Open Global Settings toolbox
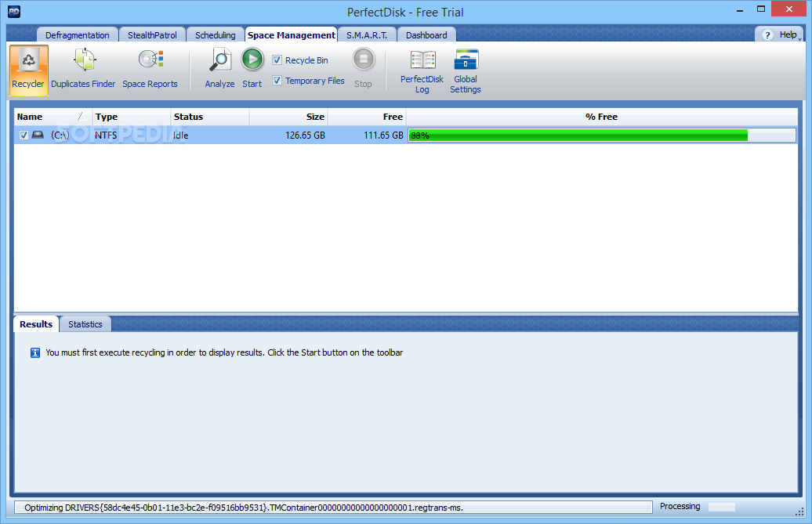This screenshot has height=524, width=812. point(466,72)
